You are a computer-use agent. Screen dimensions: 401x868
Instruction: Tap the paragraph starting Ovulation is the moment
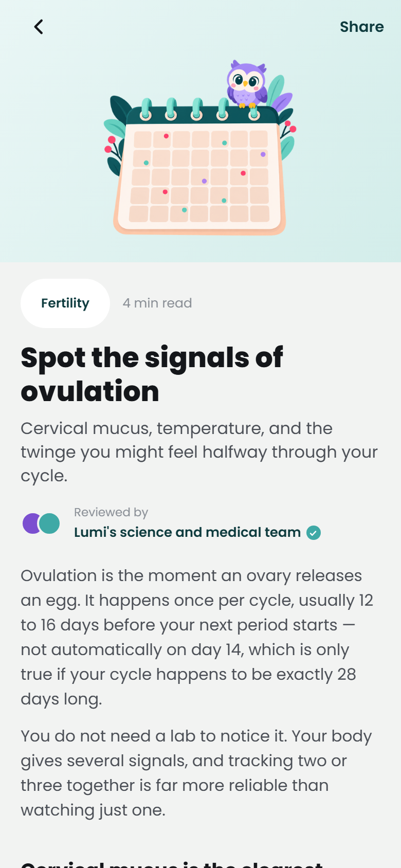[197, 637]
